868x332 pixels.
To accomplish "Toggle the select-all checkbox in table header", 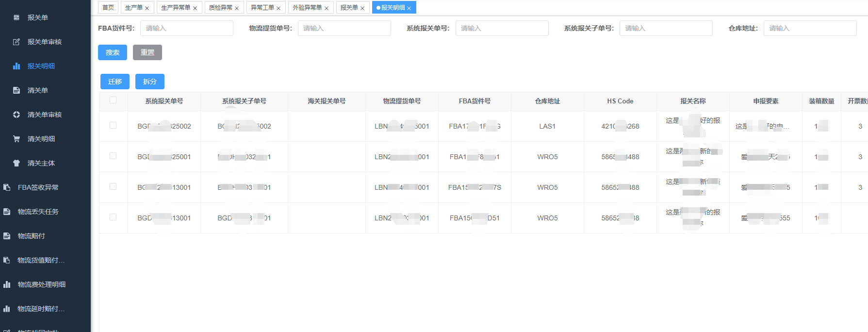I will [113, 100].
